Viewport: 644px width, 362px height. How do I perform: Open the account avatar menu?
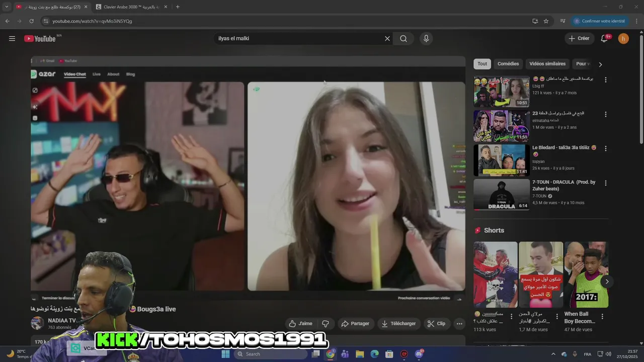pyautogui.click(x=623, y=39)
